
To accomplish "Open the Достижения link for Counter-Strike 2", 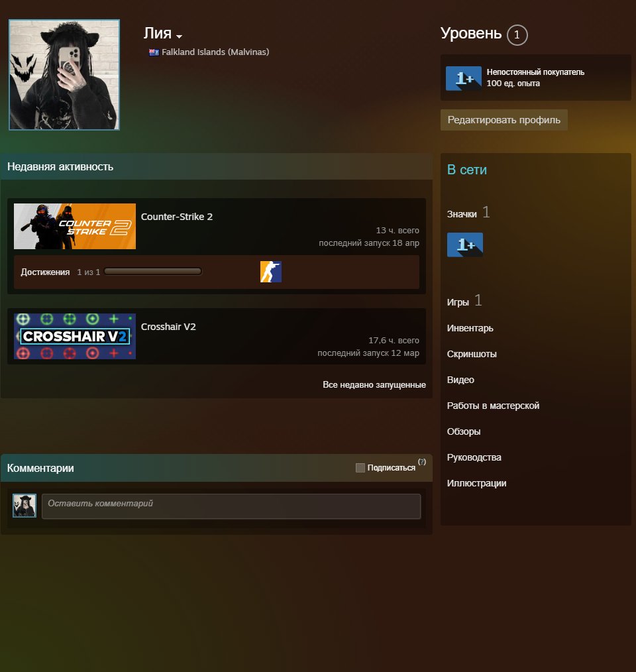I will click(x=46, y=272).
